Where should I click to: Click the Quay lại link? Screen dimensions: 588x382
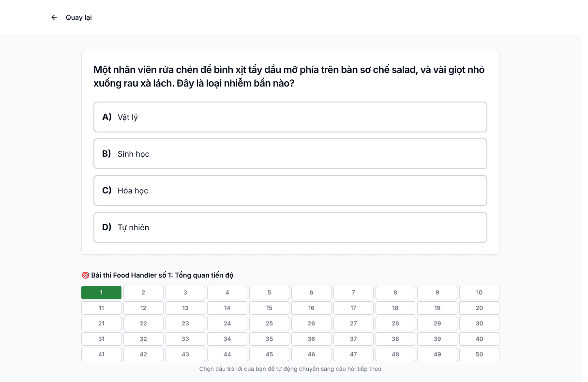point(78,17)
